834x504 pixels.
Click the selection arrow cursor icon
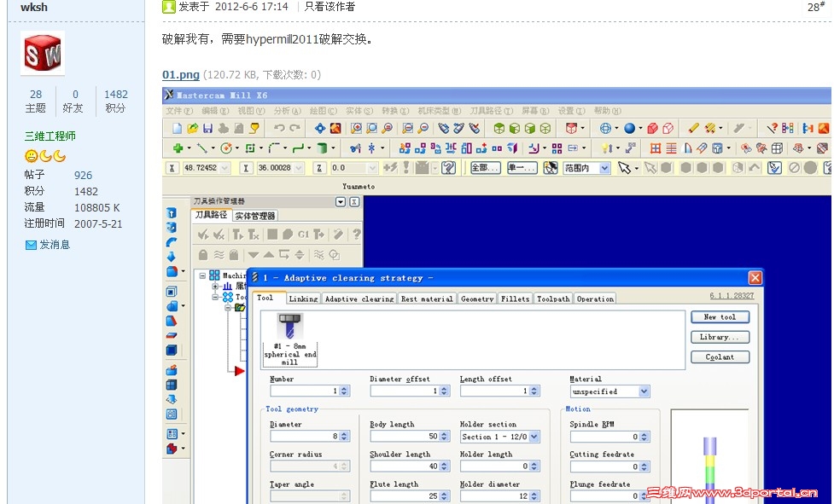pos(624,168)
